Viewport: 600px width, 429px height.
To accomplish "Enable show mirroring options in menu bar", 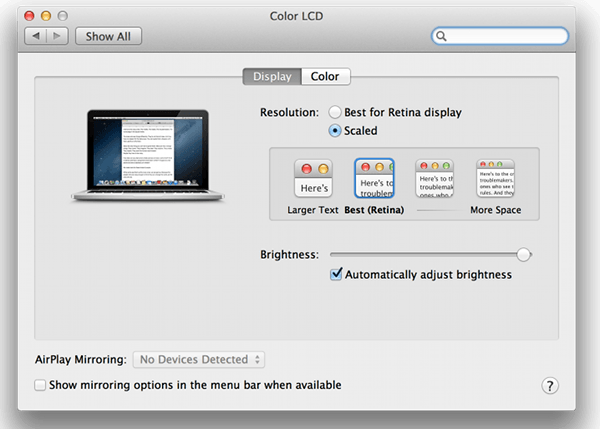I will [40, 385].
